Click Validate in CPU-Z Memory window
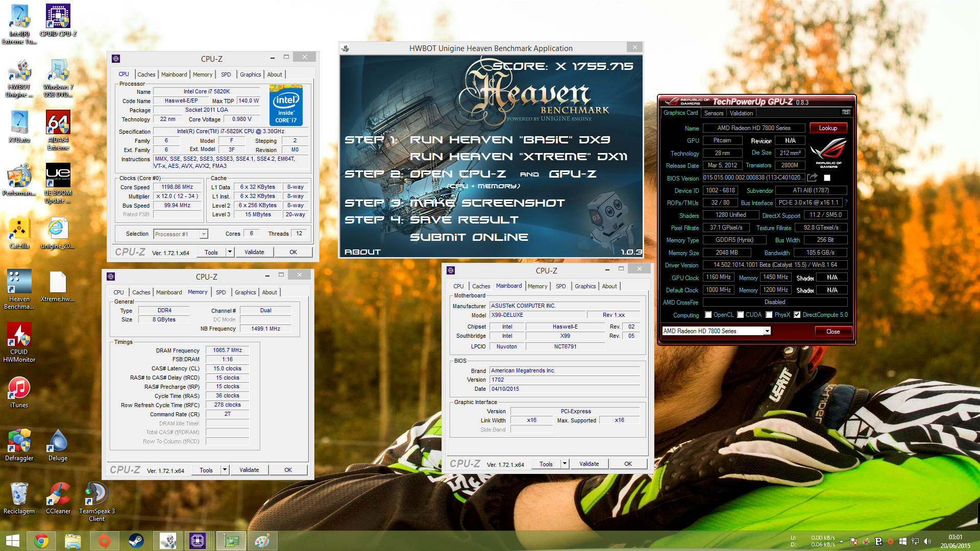The width and height of the screenshot is (980, 551). click(x=249, y=470)
